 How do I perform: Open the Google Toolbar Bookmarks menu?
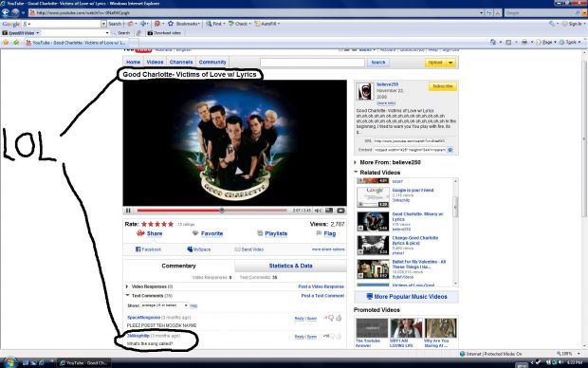click(x=184, y=24)
